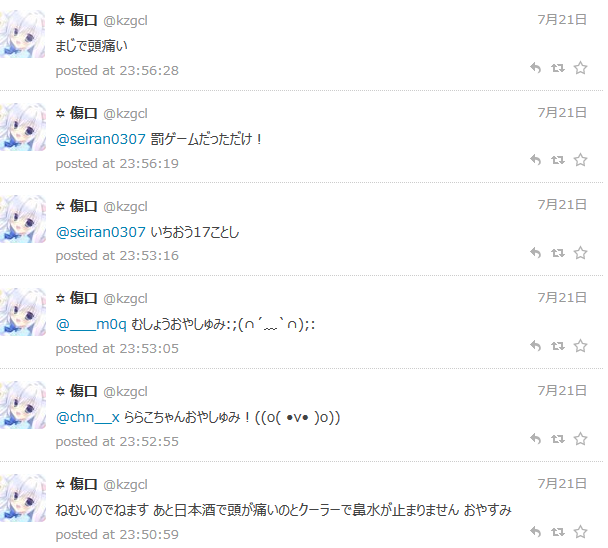
Task: Reply to the 23:56:28 headache tweet
Action: click(x=535, y=68)
